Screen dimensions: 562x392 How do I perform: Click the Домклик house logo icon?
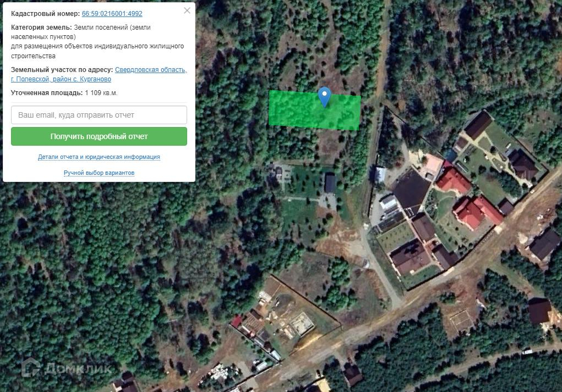[31, 368]
